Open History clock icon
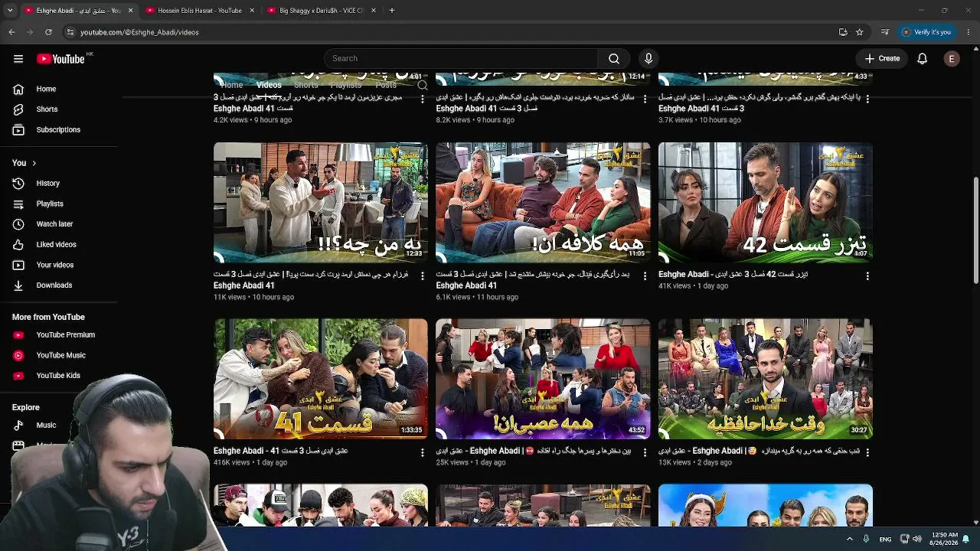This screenshot has width=980, height=551. click(18, 184)
